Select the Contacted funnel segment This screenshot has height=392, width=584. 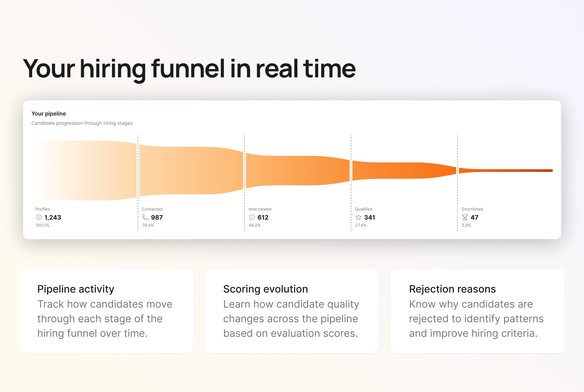191,170
